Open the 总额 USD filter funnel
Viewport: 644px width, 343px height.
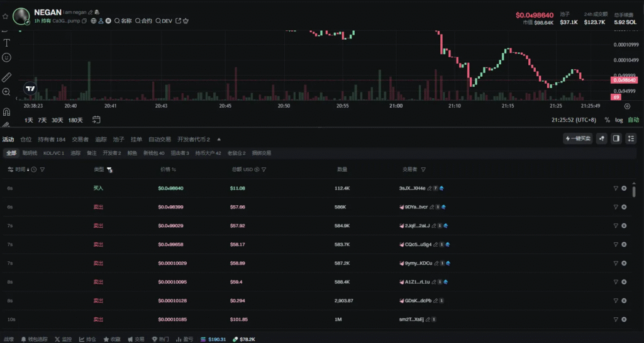[x=264, y=169]
